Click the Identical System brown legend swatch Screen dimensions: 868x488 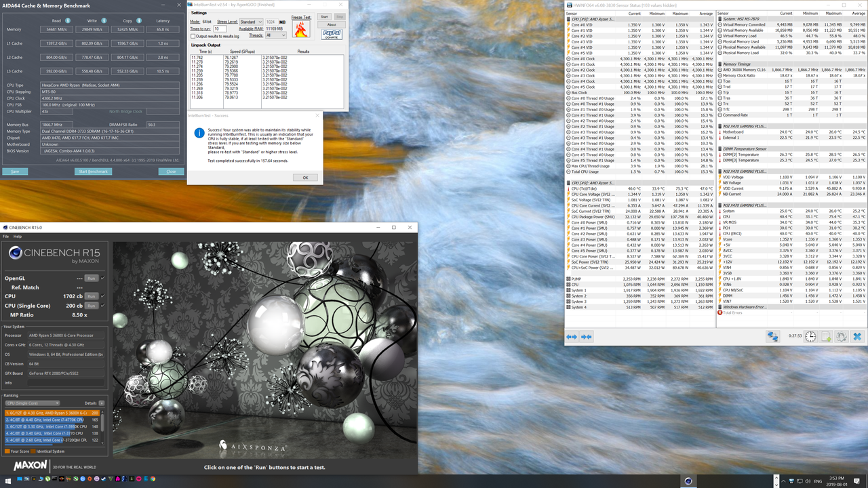[x=33, y=451]
